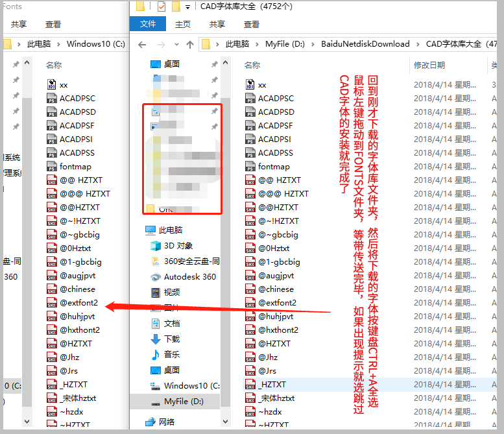Click the 文档 document icon in navigation pane
Viewport: 504px width, 434px height.
point(156,324)
